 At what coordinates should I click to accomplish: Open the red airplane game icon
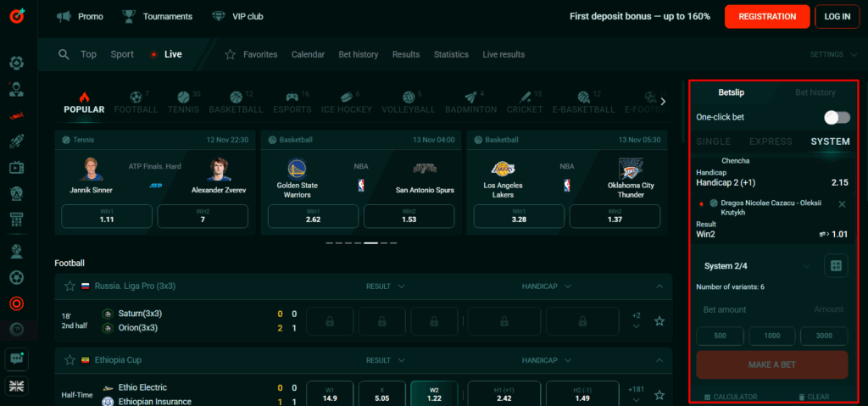(17, 115)
